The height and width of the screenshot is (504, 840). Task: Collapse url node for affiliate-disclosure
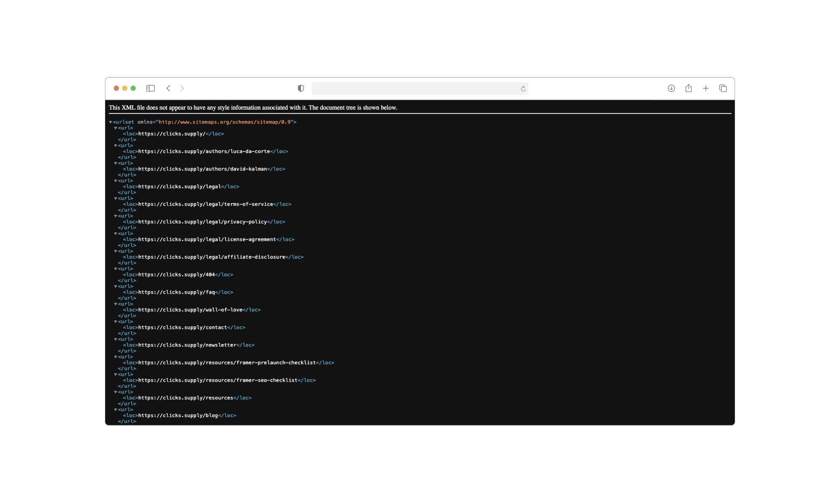115,252
